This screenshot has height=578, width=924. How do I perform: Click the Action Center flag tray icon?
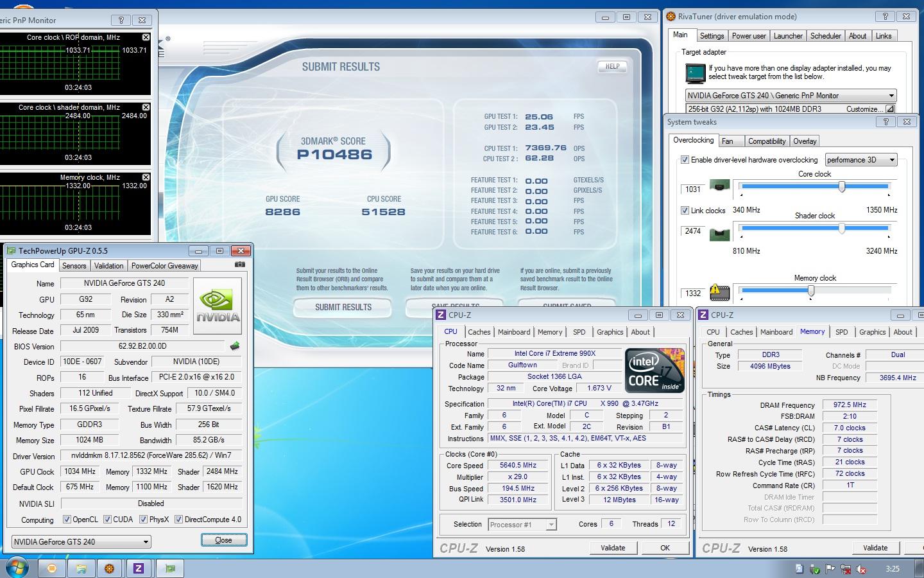click(x=830, y=569)
